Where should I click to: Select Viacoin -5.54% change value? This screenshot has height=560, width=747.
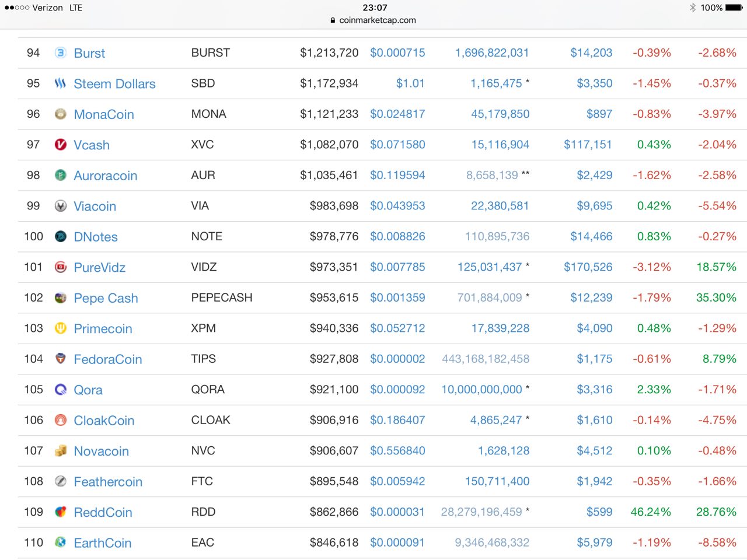[717, 206]
